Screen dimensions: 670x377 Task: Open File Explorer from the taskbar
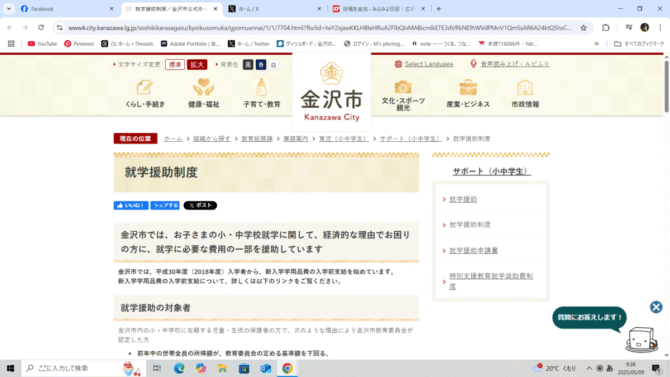tap(222, 368)
